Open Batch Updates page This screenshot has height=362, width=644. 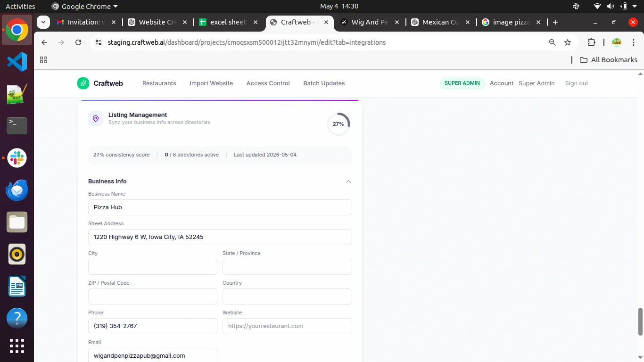(x=324, y=83)
